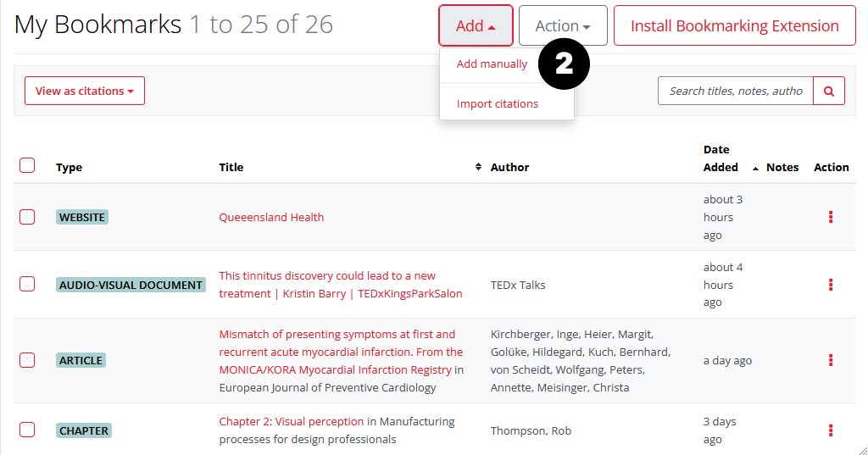Click the Date Added sort arrow
Viewport: 868px width, 455px height.
click(755, 168)
